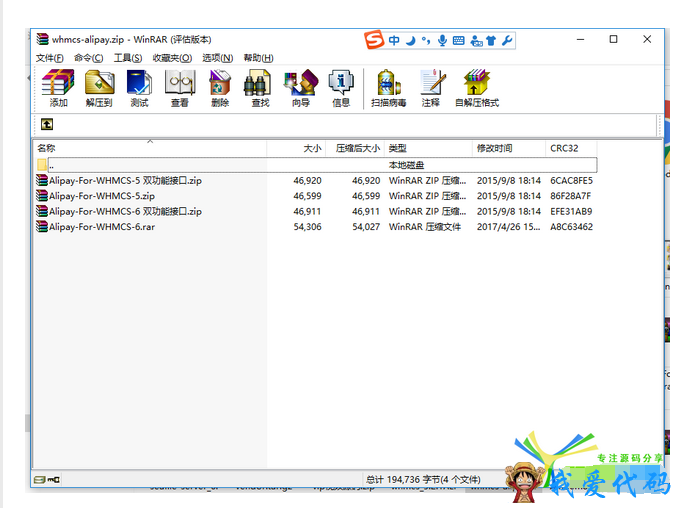Maximize the WinRAR window
Image resolution: width=688 pixels, height=508 pixels.
pos(613,39)
